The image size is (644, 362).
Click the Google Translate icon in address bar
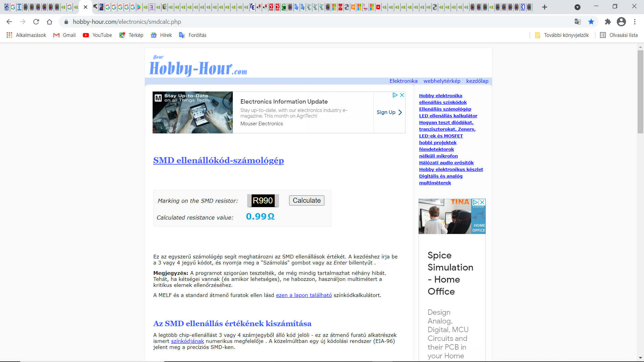click(x=578, y=22)
